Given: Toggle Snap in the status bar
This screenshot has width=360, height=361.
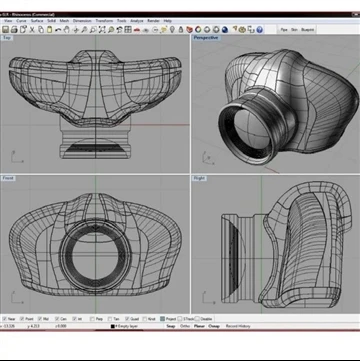Looking at the screenshot, I should click(171, 326).
